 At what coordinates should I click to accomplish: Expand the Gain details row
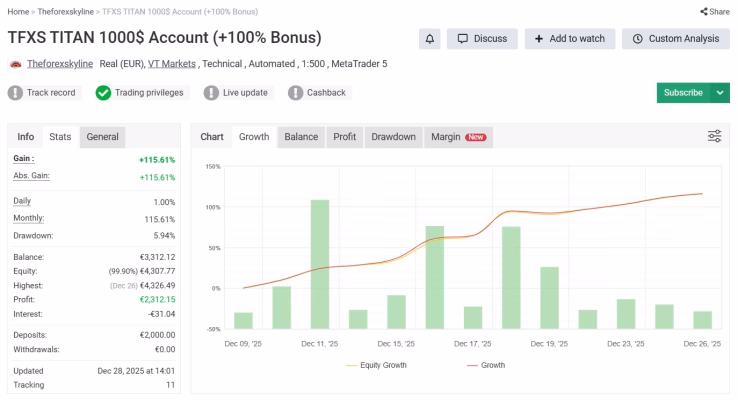pyautogui.click(x=23, y=158)
